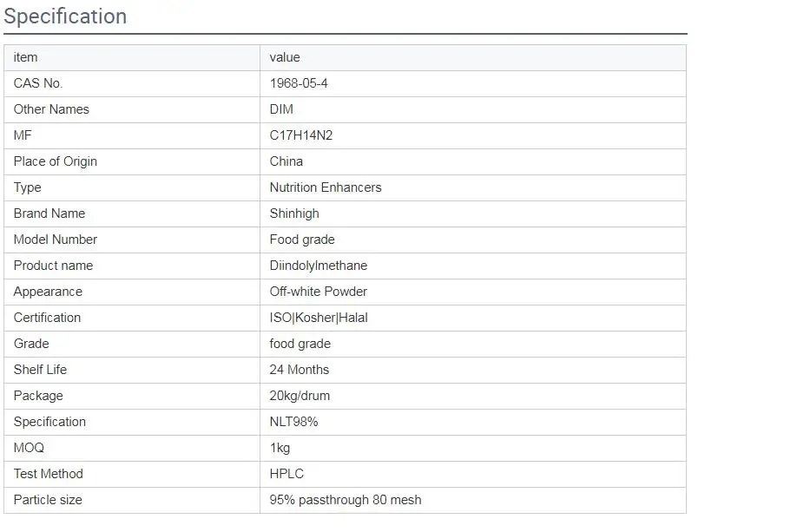Screen dimensions: 810x532
Task: Select the 95% passthrough 80 mesh value
Action: (346, 500)
